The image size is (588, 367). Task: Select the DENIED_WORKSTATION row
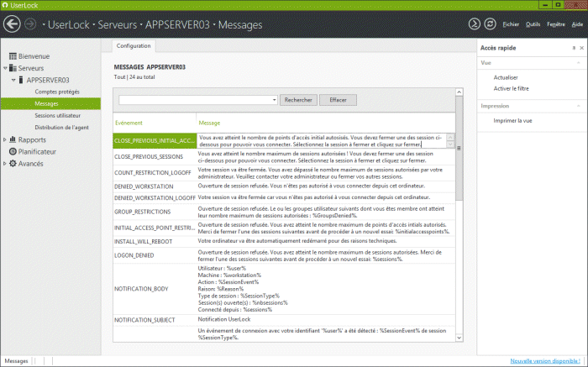(x=284, y=186)
